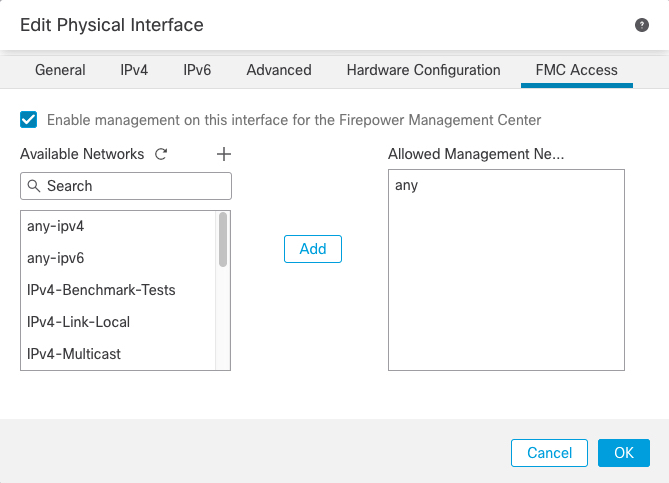669x483 pixels.
Task: Select 'any' in Allowed Management Networks
Action: click(407, 185)
